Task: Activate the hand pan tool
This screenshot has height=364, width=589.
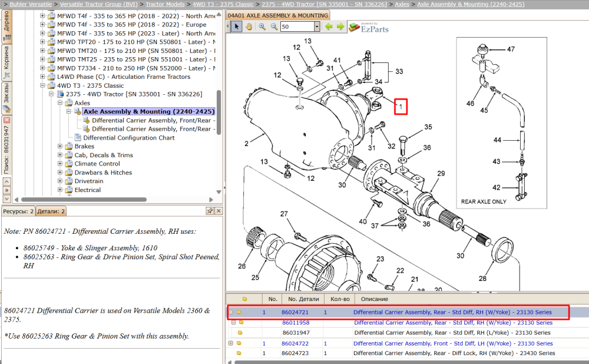Action: pos(249,27)
